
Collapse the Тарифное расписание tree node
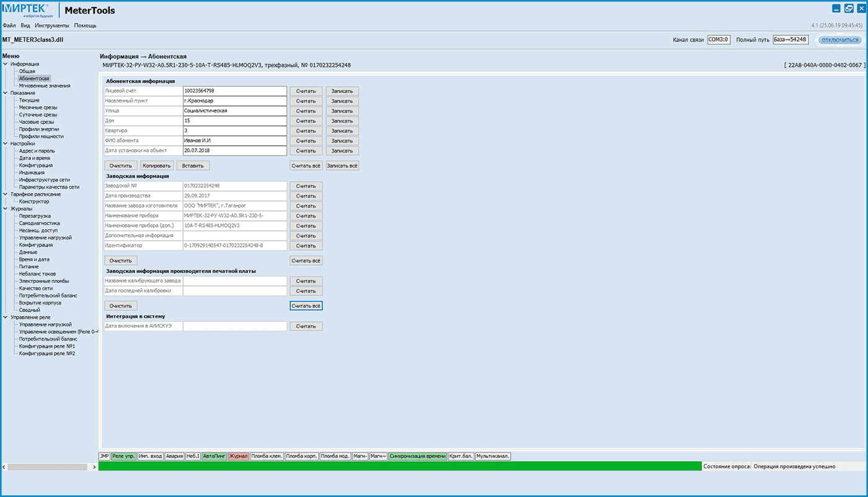(x=6, y=194)
